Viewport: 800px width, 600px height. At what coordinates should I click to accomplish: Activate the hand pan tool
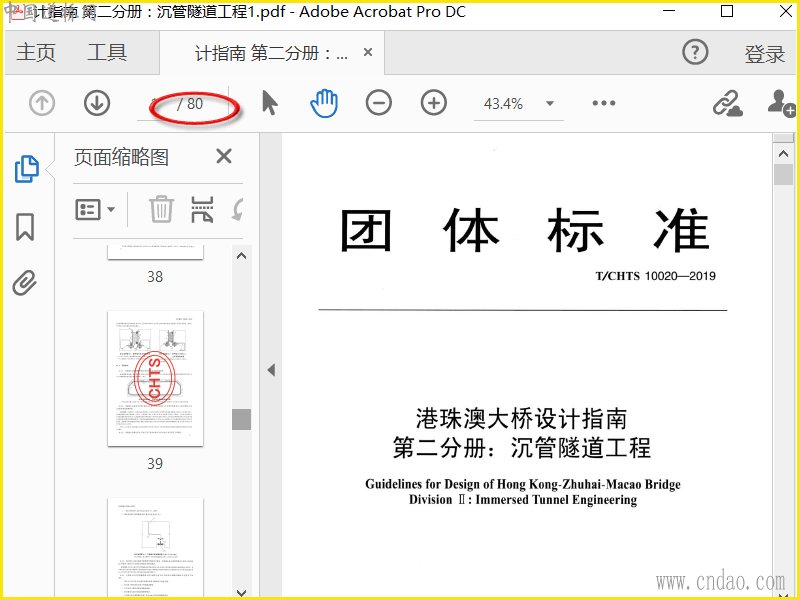tap(324, 103)
